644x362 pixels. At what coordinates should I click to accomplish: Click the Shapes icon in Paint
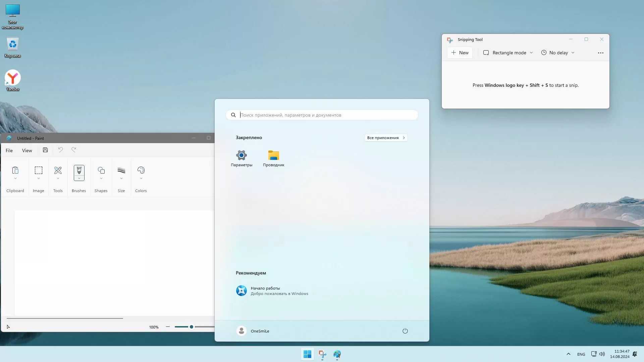click(101, 171)
